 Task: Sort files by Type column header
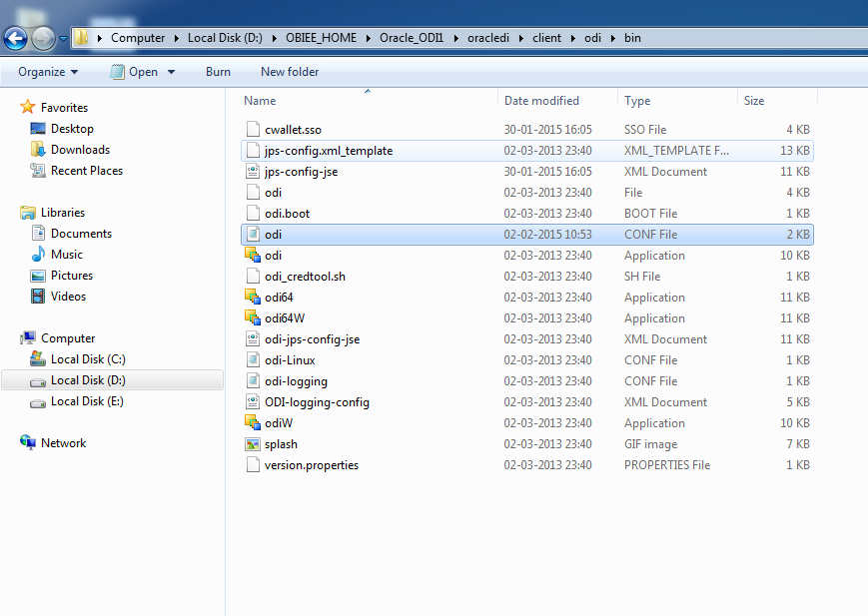(x=637, y=101)
